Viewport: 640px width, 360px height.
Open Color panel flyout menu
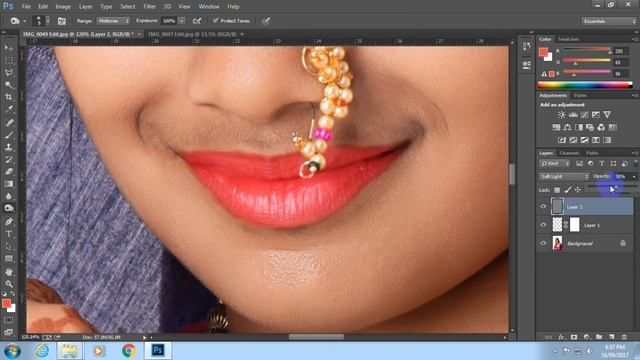635,39
